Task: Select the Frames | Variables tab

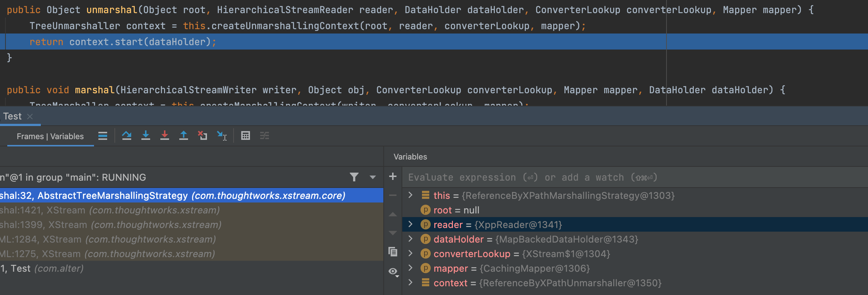Action: pyautogui.click(x=50, y=137)
